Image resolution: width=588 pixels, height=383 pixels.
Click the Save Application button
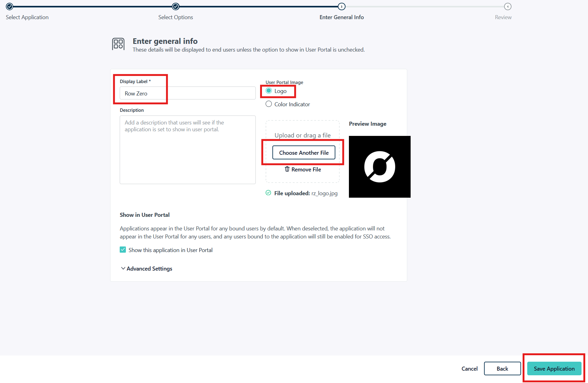[x=554, y=368]
